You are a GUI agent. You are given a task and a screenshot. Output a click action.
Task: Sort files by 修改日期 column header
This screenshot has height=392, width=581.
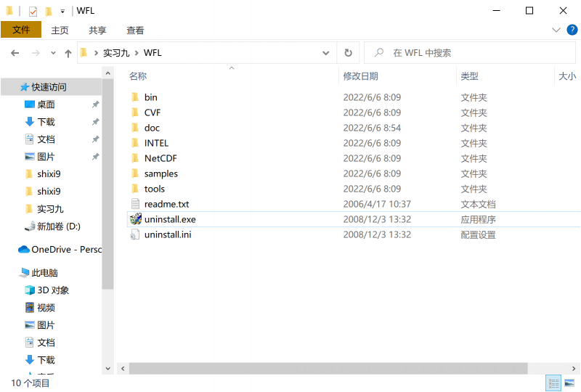(361, 76)
